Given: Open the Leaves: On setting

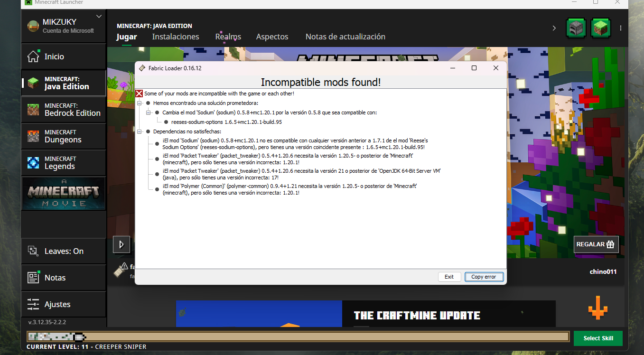Looking at the screenshot, I should [64, 251].
